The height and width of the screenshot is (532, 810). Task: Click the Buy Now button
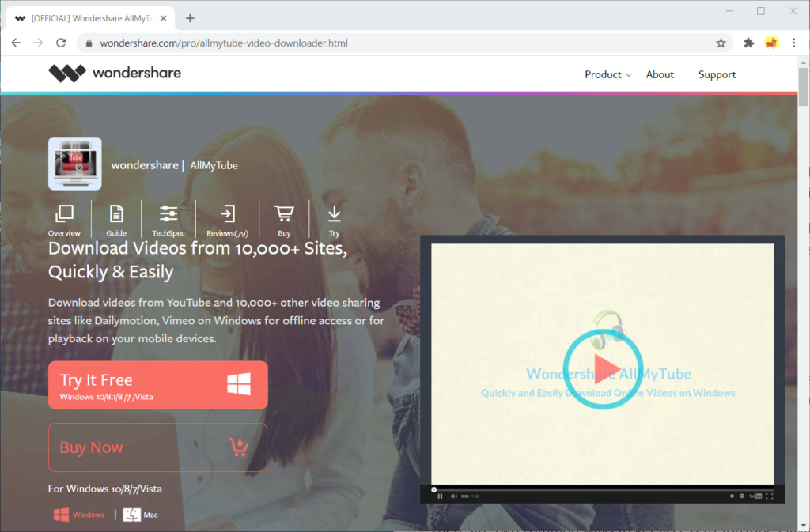pos(158,447)
